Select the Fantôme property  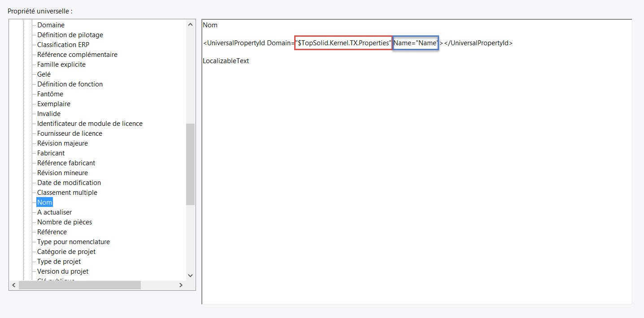tap(50, 94)
